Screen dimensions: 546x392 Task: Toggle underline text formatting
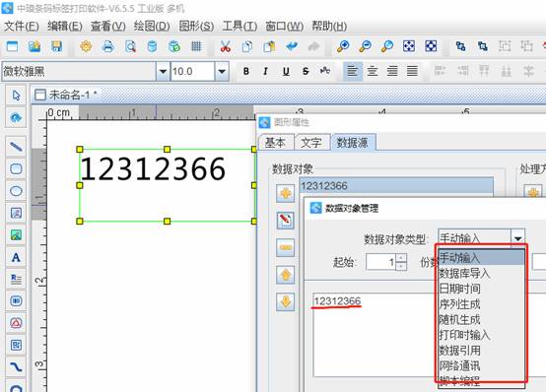286,71
